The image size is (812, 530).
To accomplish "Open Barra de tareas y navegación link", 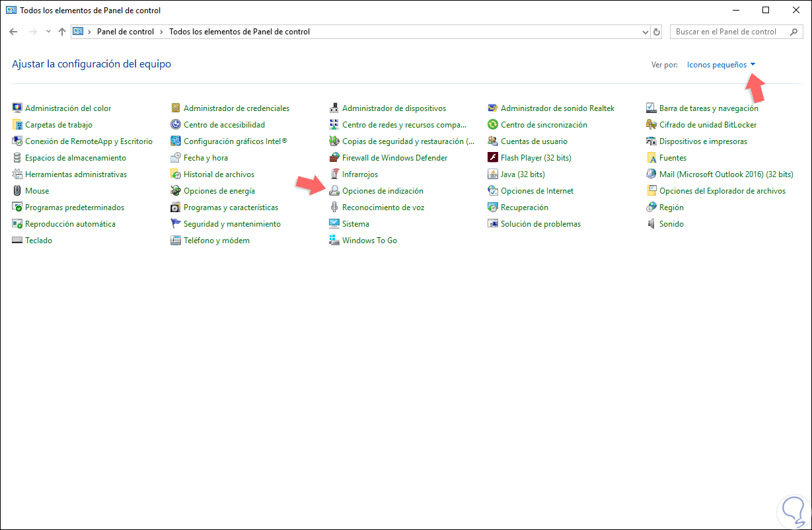I will pos(708,108).
